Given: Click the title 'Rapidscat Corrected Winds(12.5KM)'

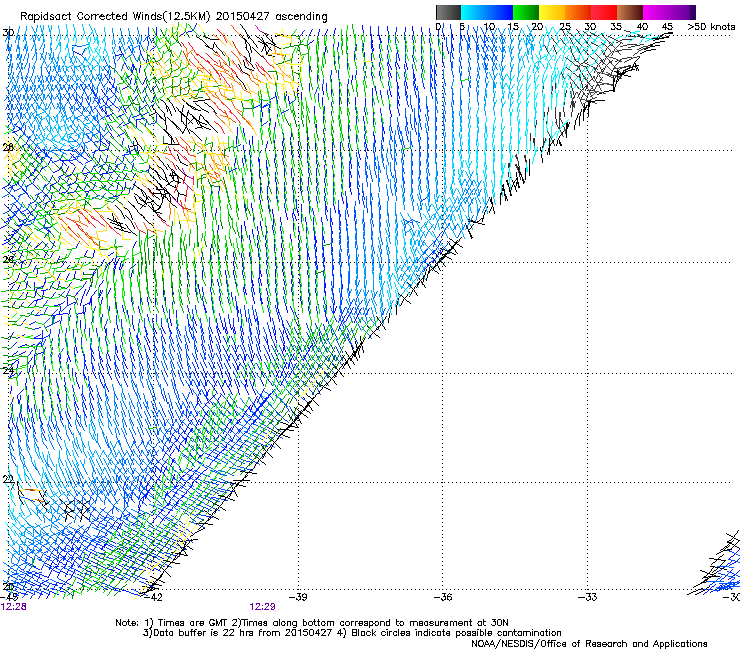Looking at the screenshot, I should click(115, 17).
